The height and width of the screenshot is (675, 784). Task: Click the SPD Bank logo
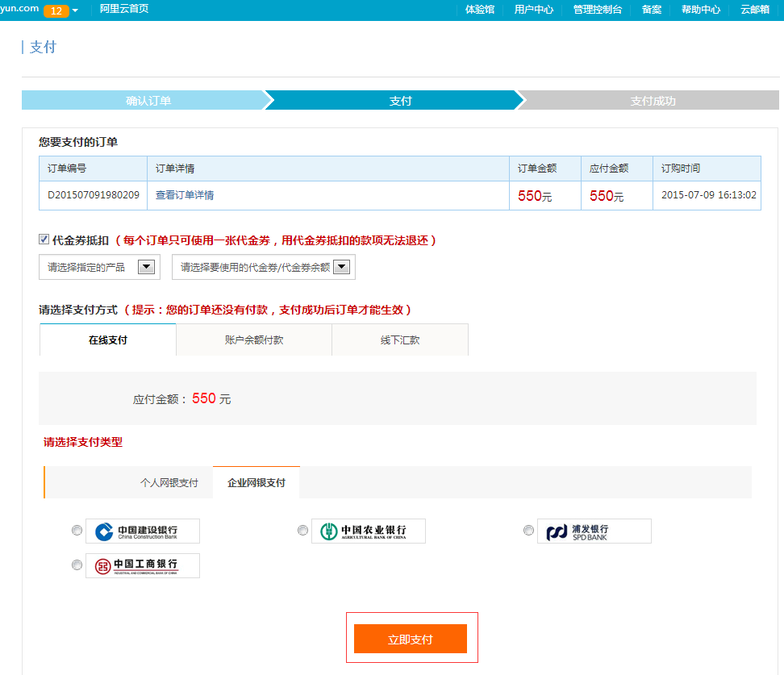pyautogui.click(x=594, y=531)
